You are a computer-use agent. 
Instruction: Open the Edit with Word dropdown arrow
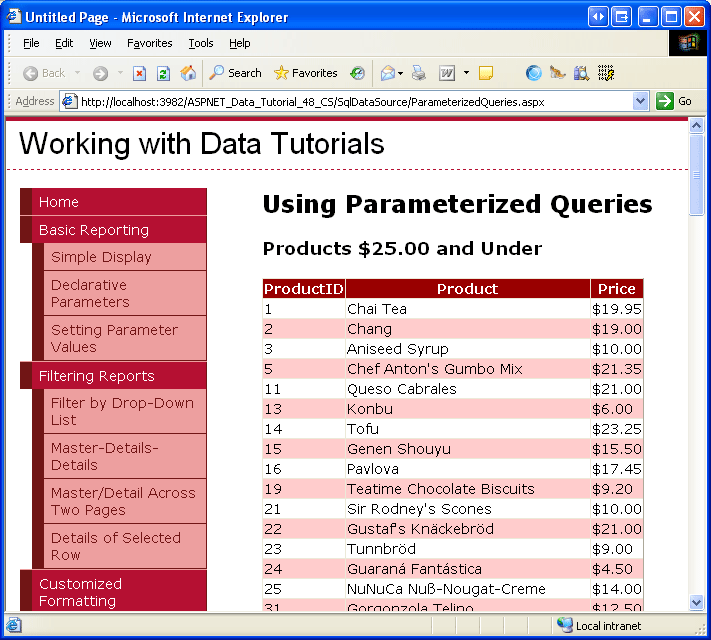click(x=466, y=73)
